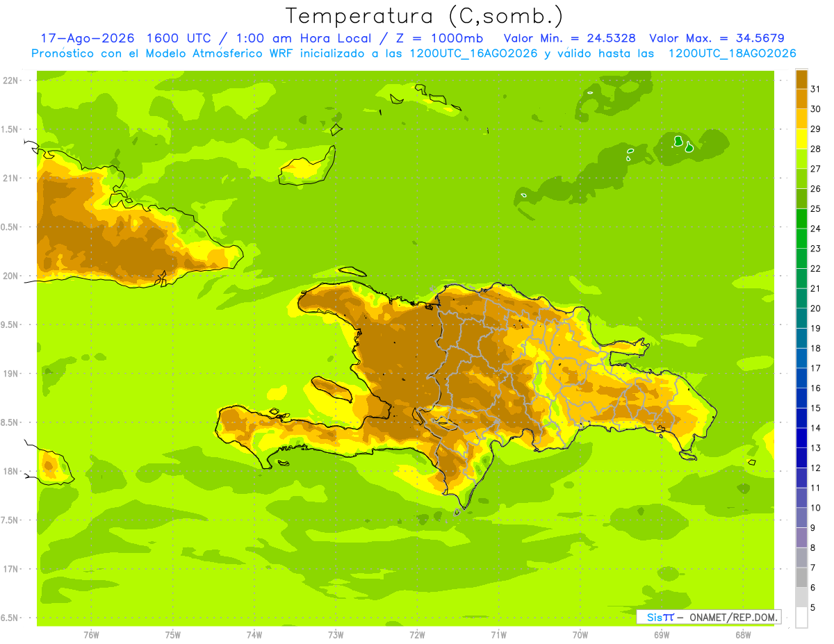Choose the gray legend band between 6 and 7
The image size is (834, 644).
coord(801,577)
